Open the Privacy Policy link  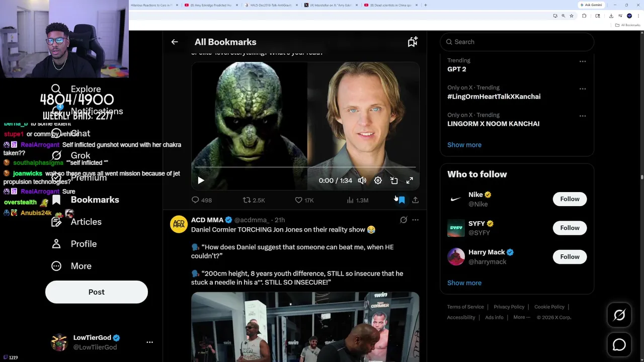point(509,307)
